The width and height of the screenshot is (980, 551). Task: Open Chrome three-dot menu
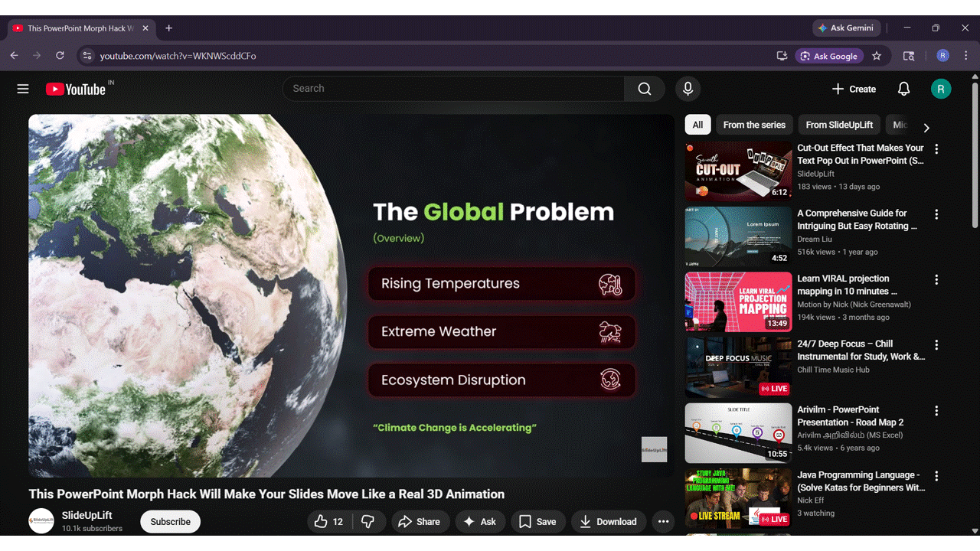coord(966,56)
